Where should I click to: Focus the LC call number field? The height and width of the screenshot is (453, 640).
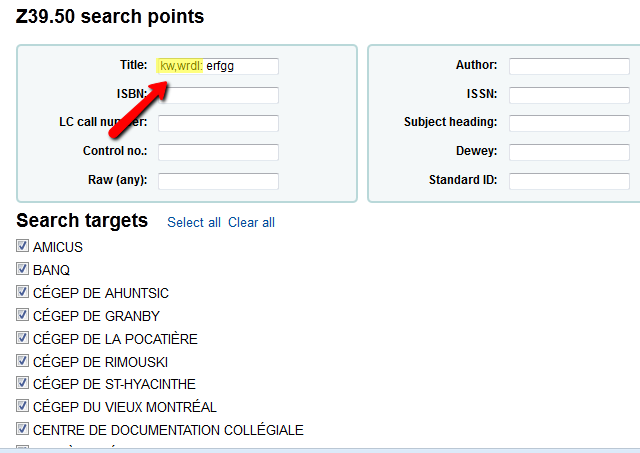click(218, 123)
